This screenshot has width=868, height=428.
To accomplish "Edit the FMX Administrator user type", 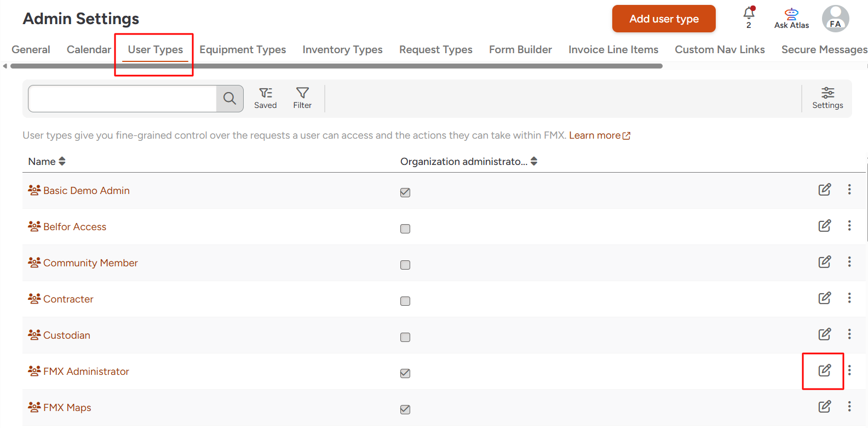I will (x=824, y=371).
